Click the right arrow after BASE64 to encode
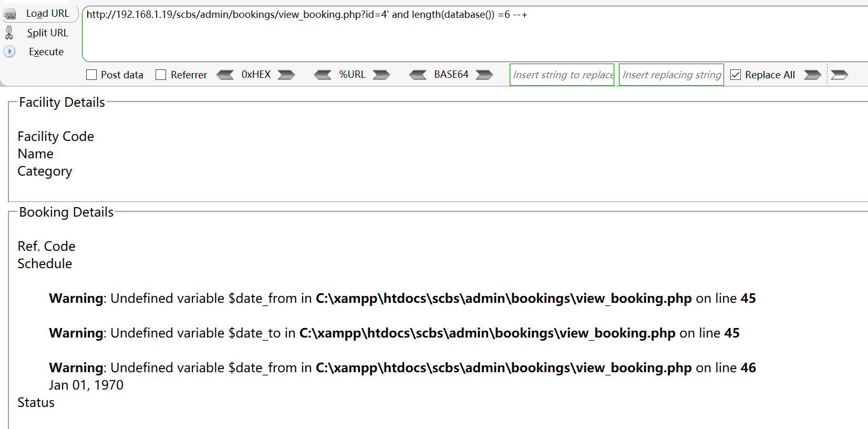The width and height of the screenshot is (868, 429). pyautogui.click(x=484, y=75)
